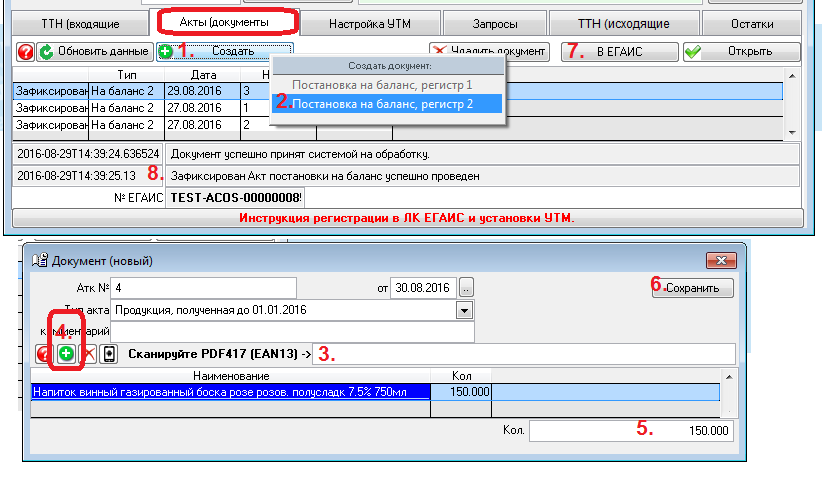
Task: Click the red help icon in the top toolbar
Action: coord(26,51)
